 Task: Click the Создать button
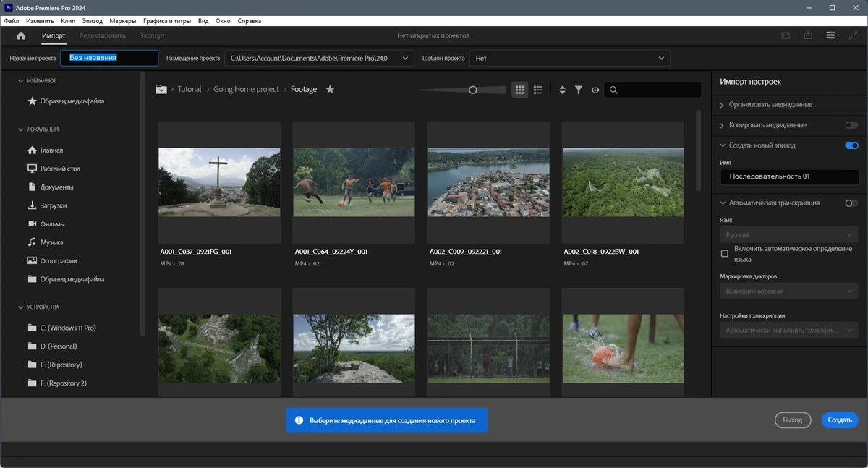tap(840, 420)
